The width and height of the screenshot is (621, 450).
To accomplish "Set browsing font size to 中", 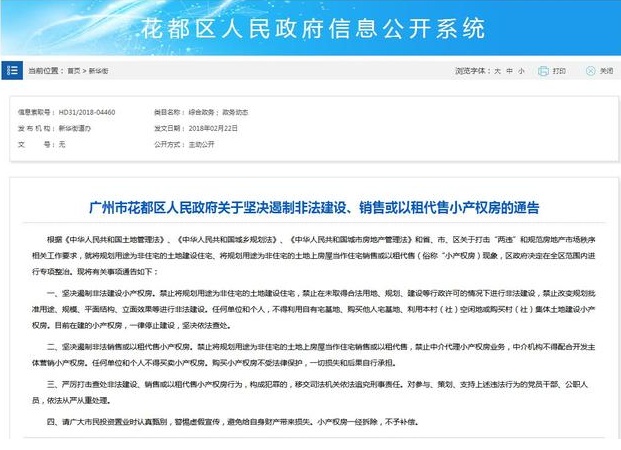I will 509,71.
